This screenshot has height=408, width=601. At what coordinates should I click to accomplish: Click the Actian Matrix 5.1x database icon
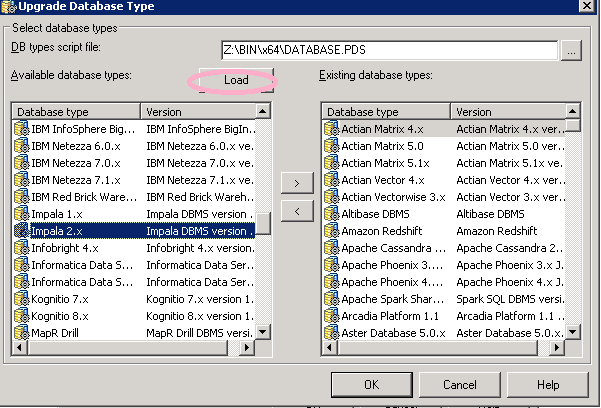[332, 163]
